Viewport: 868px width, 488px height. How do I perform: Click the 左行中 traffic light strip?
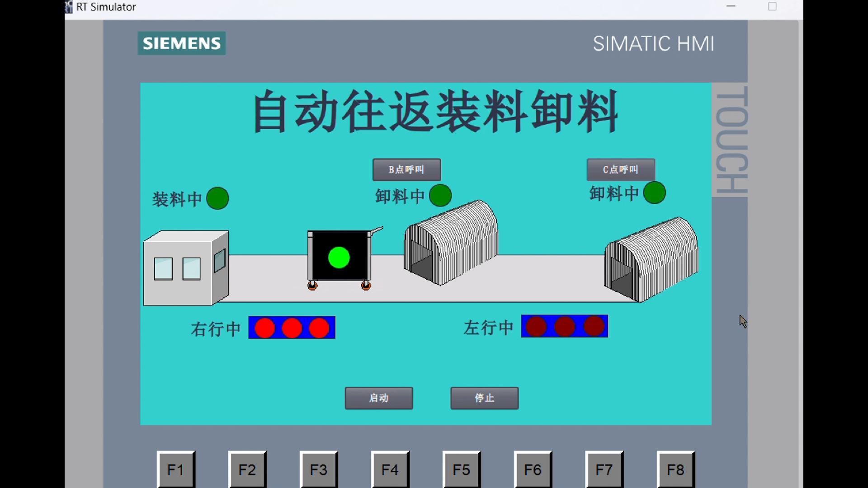(564, 326)
